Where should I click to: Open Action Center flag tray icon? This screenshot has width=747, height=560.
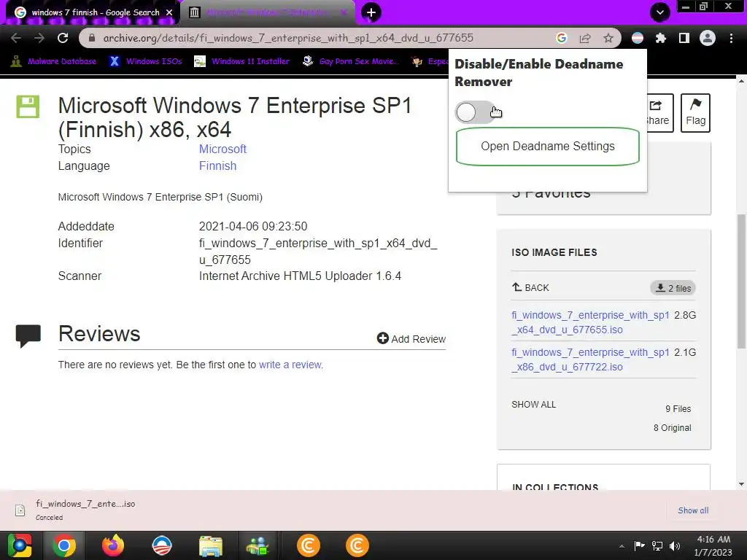639,546
